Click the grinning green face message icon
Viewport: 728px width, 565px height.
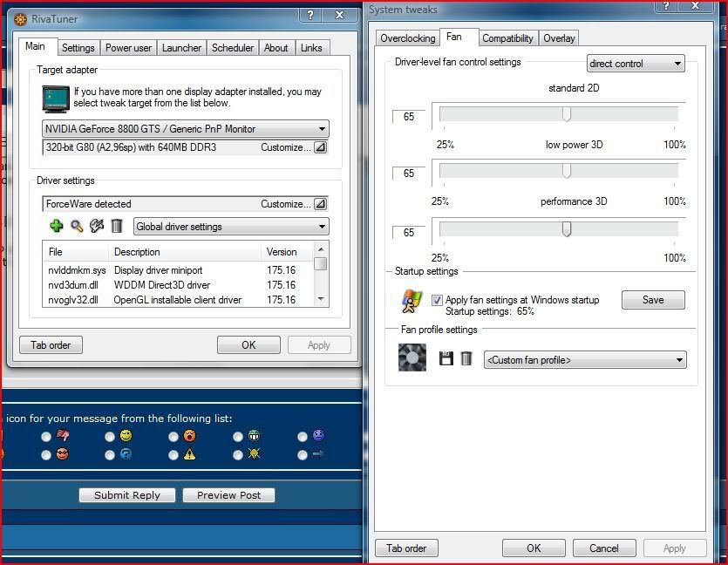pos(254,435)
